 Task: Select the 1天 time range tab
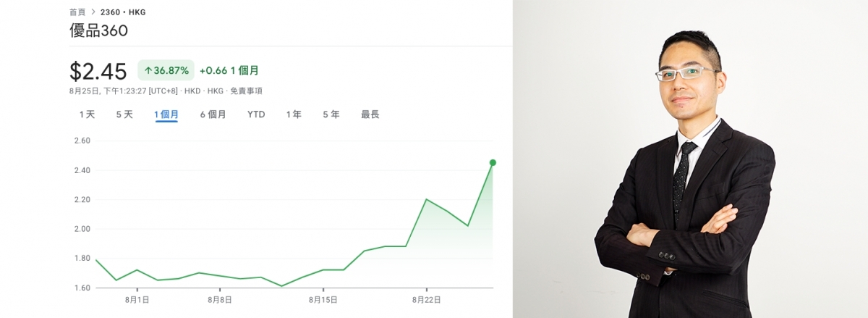pyautogui.click(x=87, y=114)
